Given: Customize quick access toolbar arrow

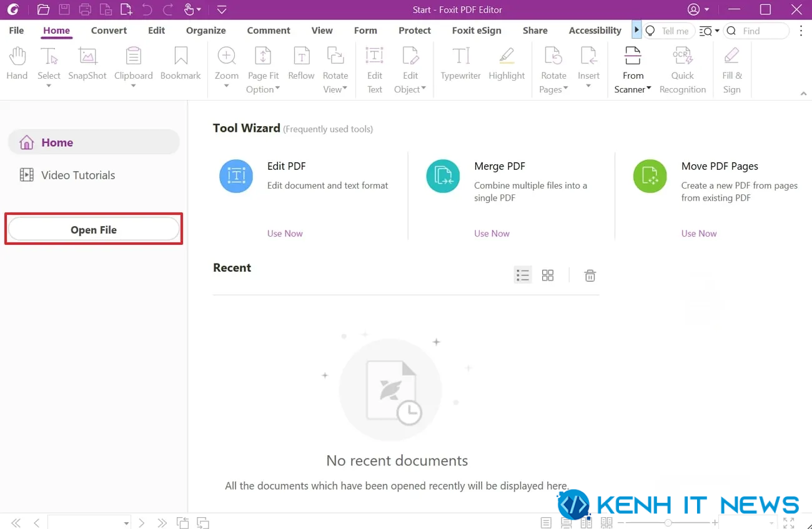Looking at the screenshot, I should pos(222,9).
